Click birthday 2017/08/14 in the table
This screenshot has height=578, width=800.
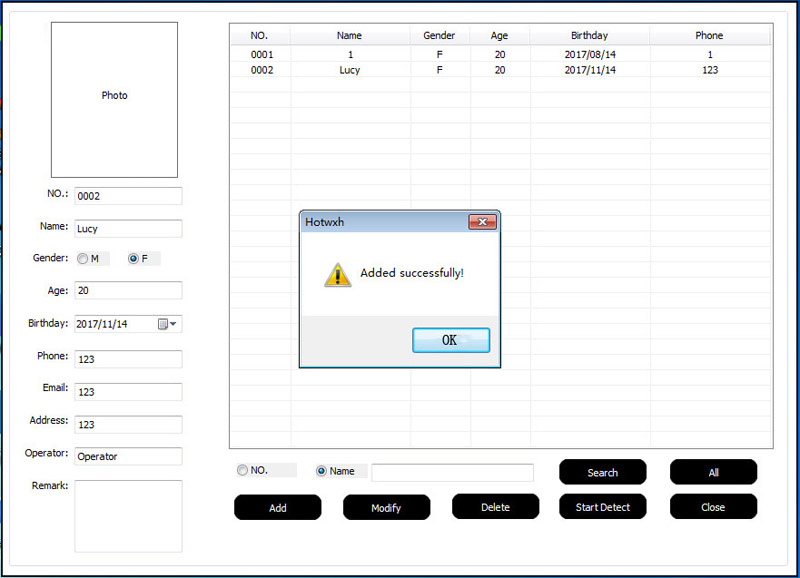(590, 54)
